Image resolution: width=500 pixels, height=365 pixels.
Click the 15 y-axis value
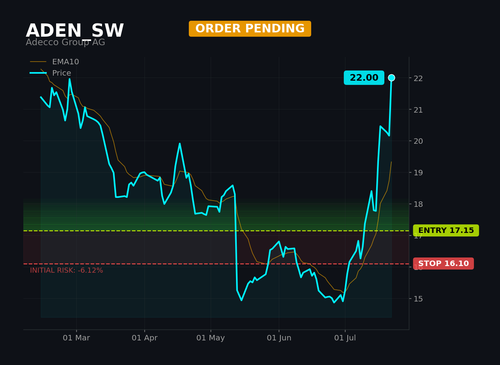(418, 299)
